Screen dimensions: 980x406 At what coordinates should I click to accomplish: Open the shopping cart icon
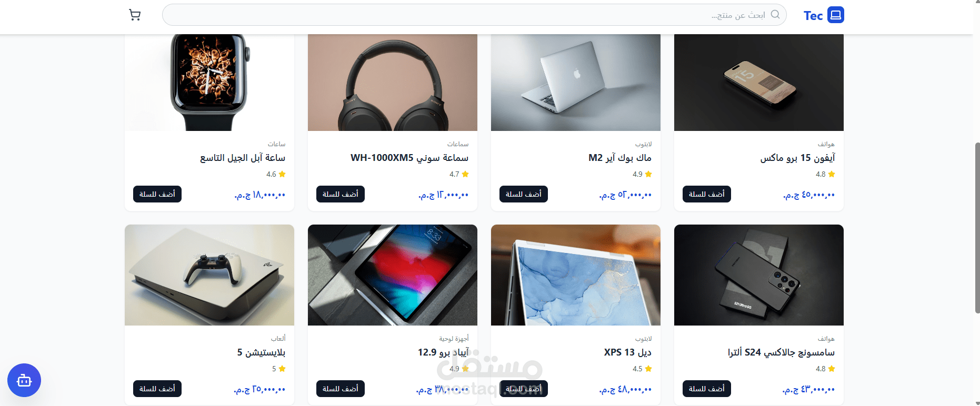tap(135, 15)
